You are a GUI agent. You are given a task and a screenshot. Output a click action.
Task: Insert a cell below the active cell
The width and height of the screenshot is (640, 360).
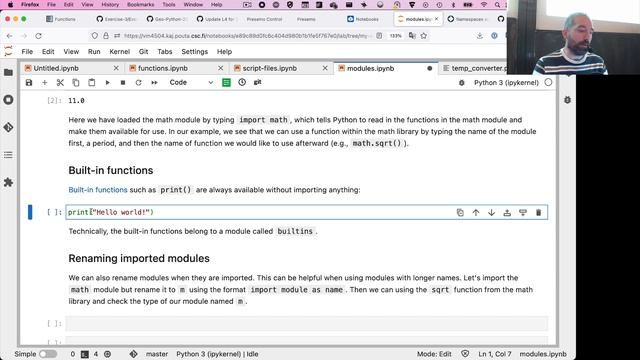[523, 212]
